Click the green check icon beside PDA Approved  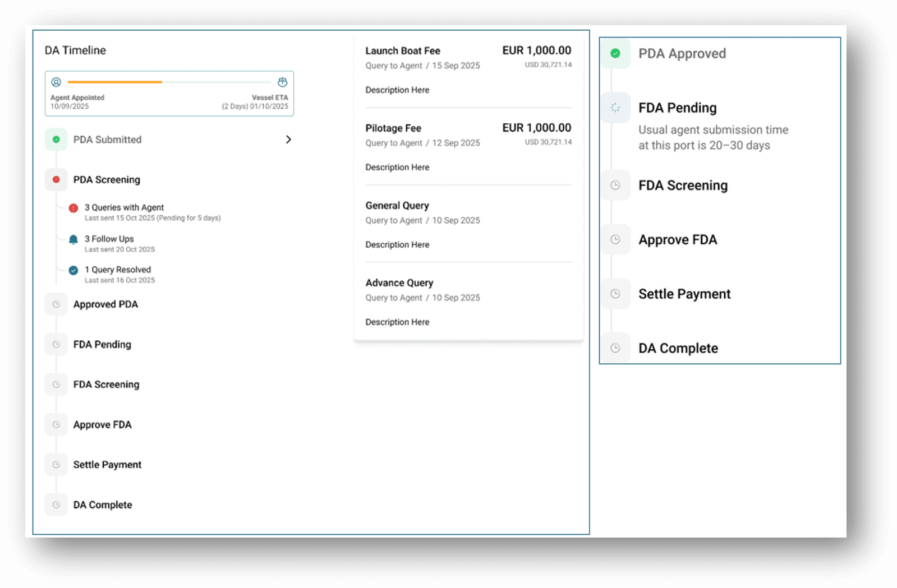point(615,53)
